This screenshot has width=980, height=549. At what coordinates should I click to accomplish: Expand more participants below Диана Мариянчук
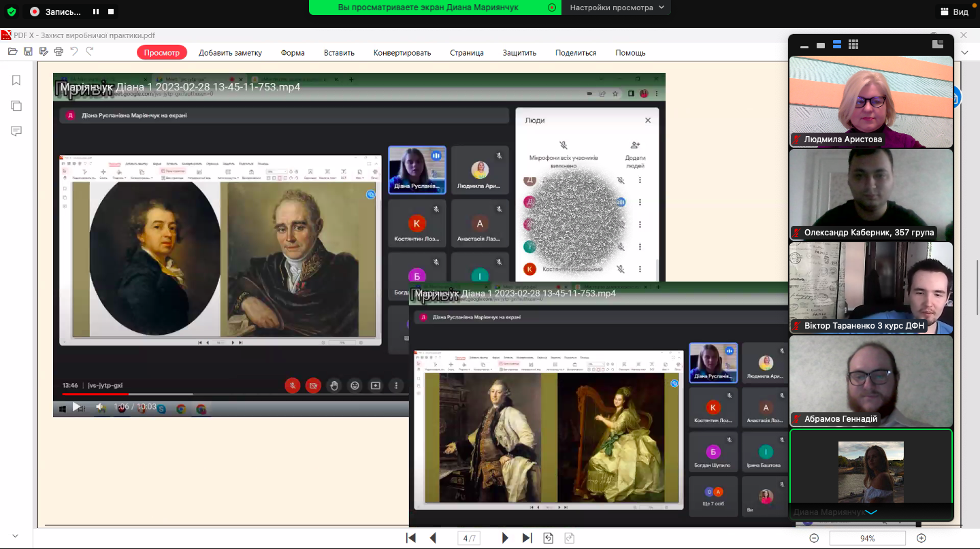[x=871, y=512]
